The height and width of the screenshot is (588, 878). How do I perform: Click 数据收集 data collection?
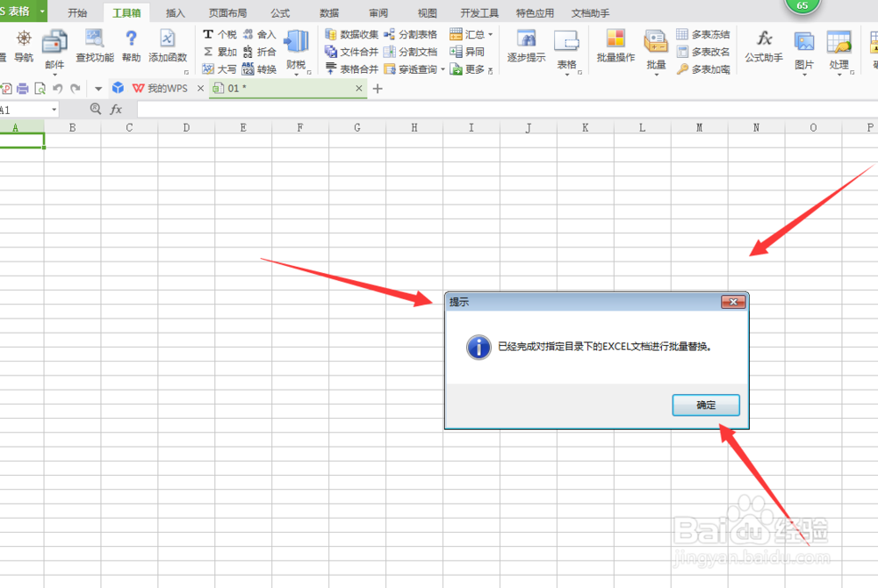[x=352, y=34]
